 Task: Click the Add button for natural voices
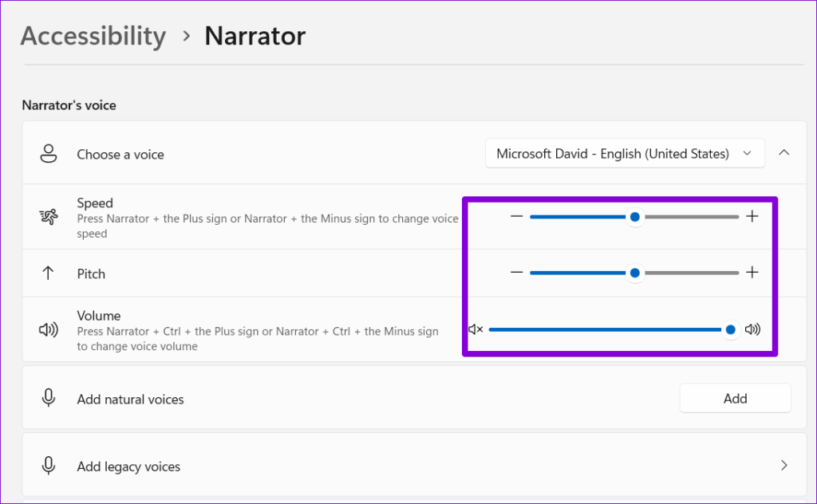pyautogui.click(x=735, y=398)
